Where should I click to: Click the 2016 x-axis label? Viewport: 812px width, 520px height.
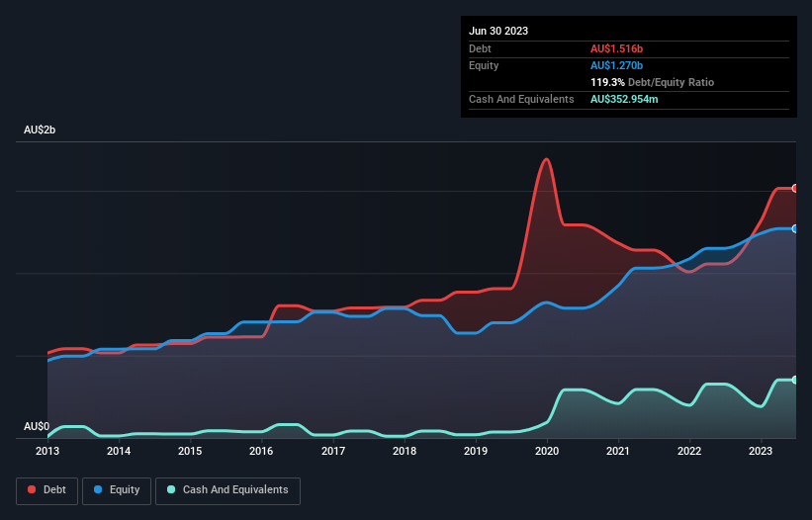(261, 451)
